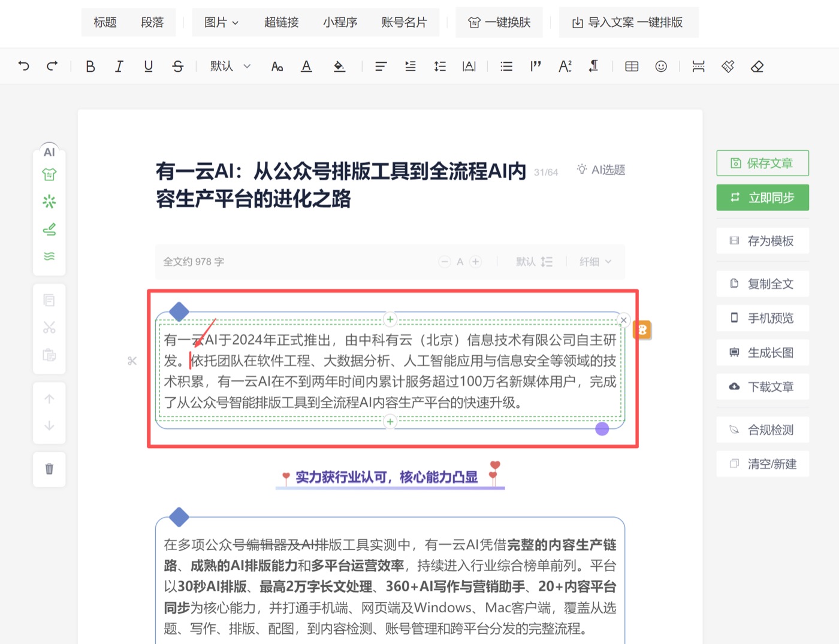Delete with the sidebar trash icon

pyautogui.click(x=49, y=468)
